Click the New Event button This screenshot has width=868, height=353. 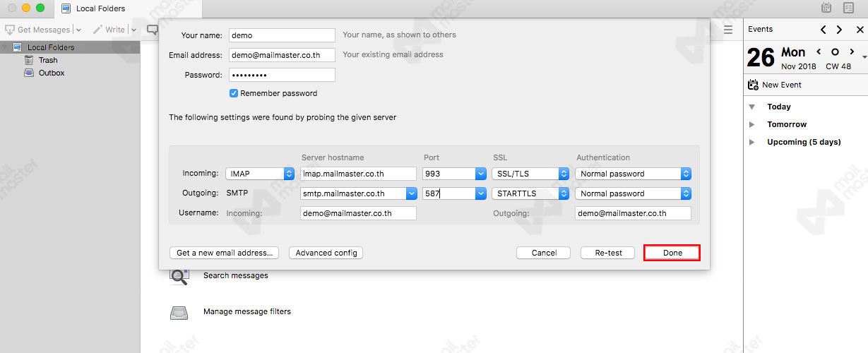click(775, 85)
